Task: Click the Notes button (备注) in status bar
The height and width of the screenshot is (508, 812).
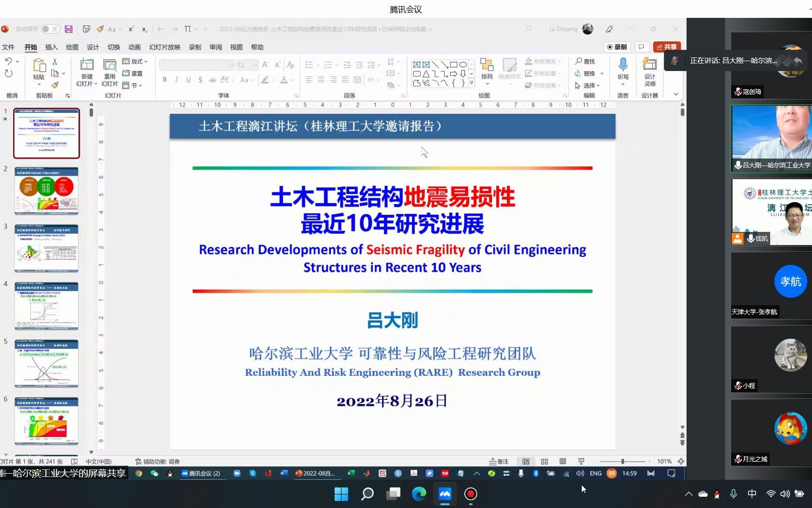Action: 499,461
